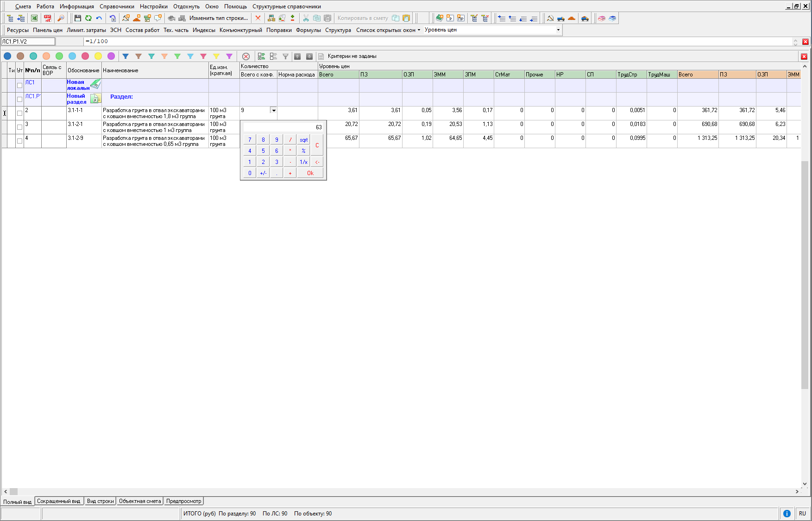Open the Уровень цен dropdown
812x521 pixels.
558,30
